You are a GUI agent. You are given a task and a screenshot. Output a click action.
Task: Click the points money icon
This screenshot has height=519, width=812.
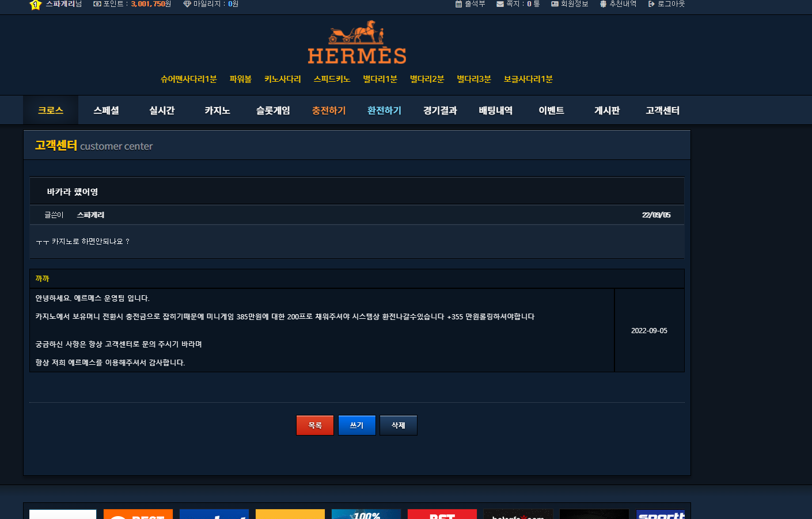97,4
